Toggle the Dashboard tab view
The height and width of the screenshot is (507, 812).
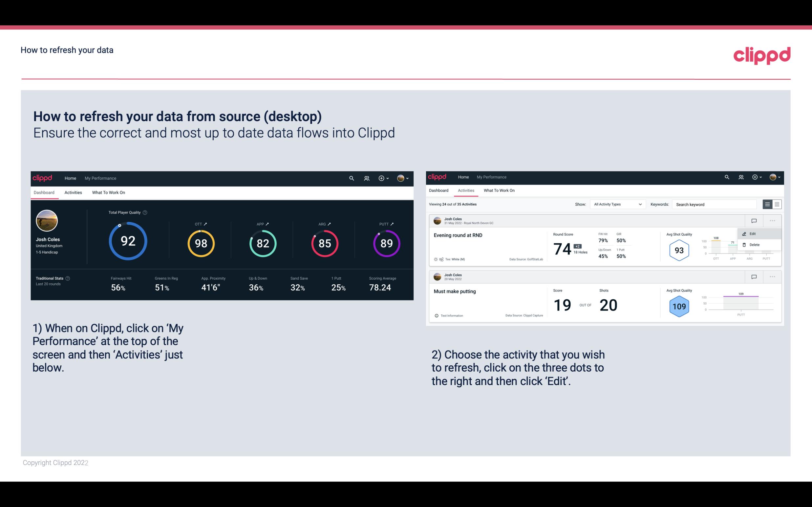click(44, 192)
